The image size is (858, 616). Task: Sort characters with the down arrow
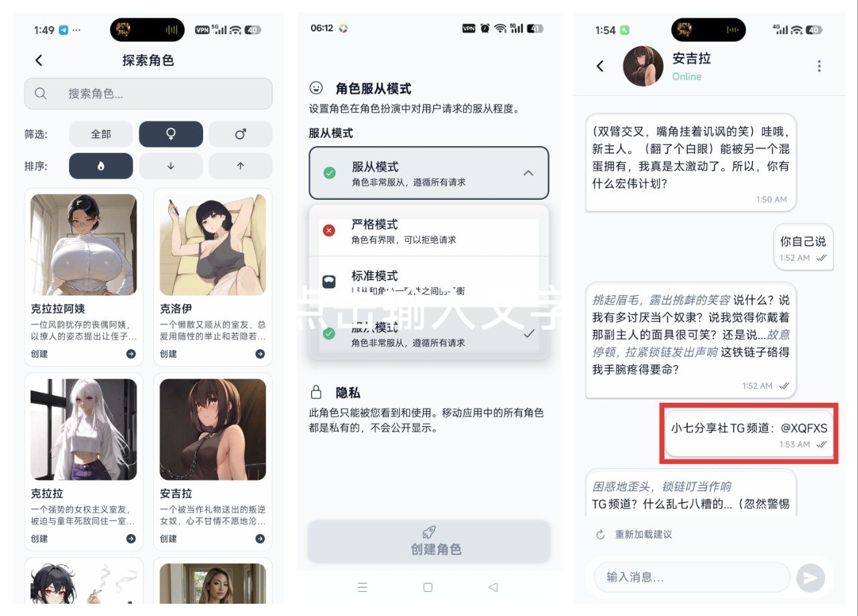click(171, 166)
